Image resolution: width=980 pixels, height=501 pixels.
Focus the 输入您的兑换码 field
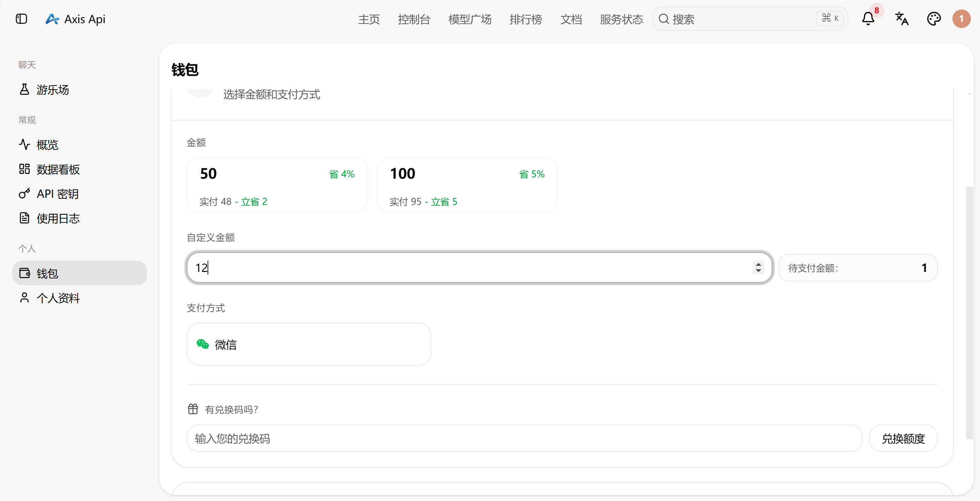coord(525,438)
